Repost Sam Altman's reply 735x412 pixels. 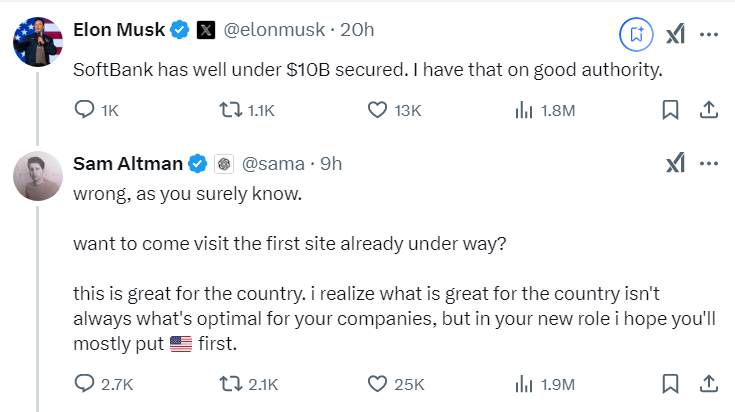[232, 383]
